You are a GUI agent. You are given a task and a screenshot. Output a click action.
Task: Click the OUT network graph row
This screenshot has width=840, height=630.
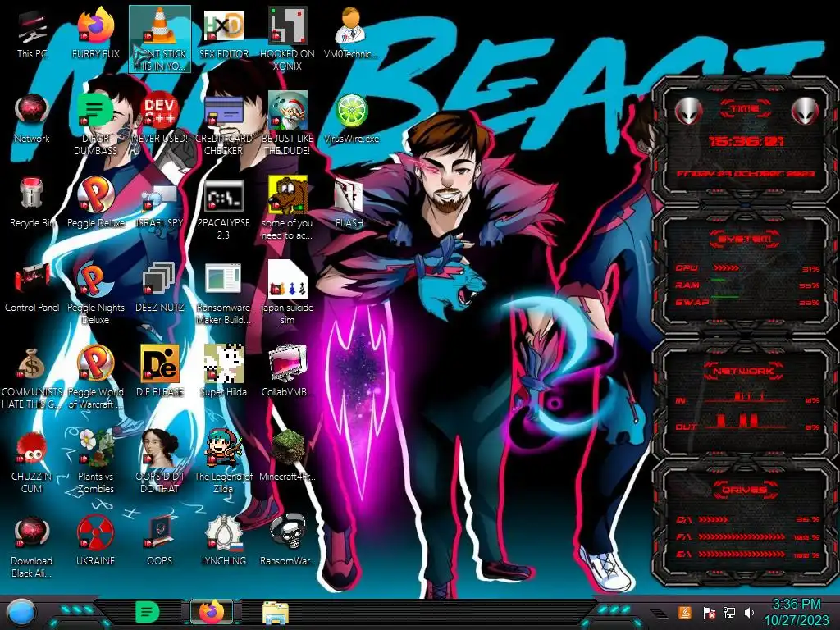point(747,422)
